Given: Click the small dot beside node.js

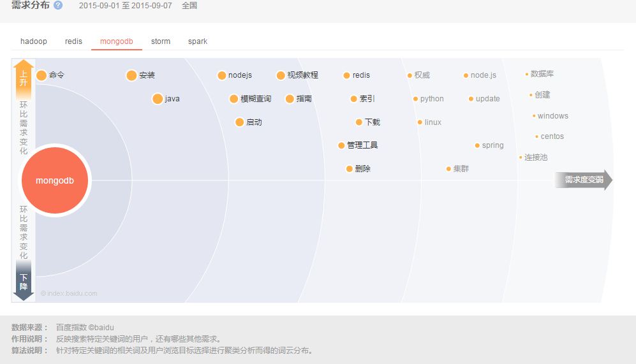Looking at the screenshot, I should point(466,75).
